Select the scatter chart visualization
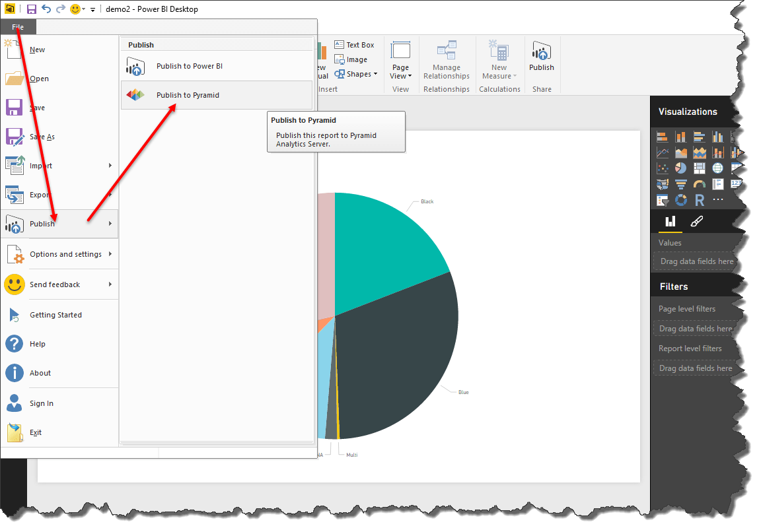 pyautogui.click(x=663, y=168)
